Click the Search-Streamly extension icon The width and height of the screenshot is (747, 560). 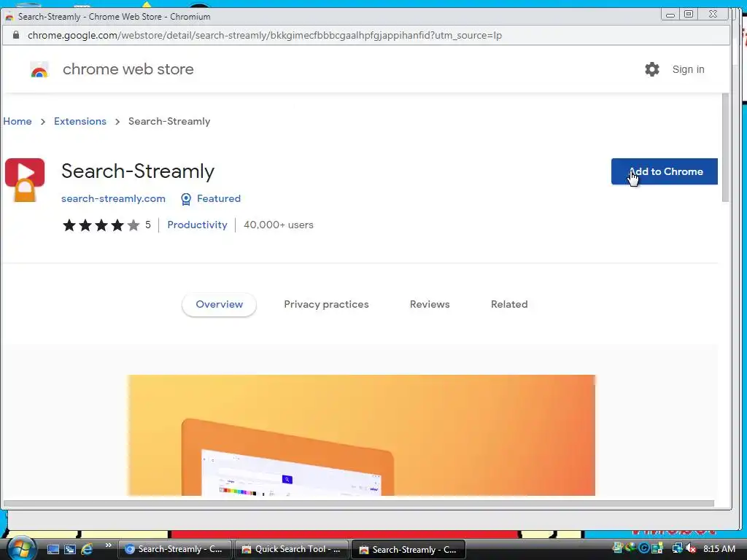coord(25,180)
